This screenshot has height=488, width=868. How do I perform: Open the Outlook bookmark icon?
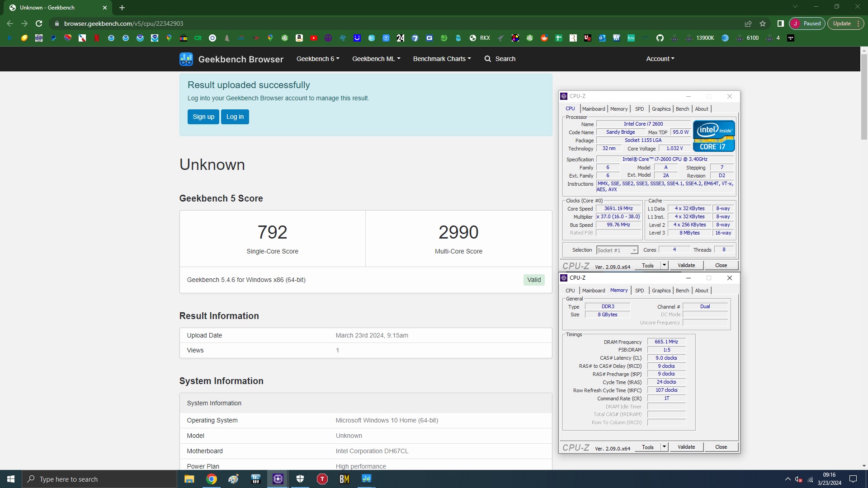click(x=602, y=38)
